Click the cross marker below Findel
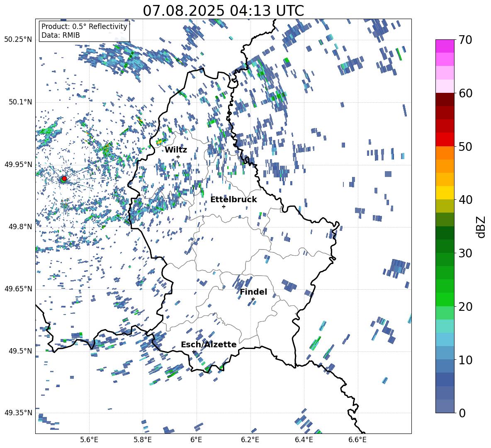 pos(253,299)
